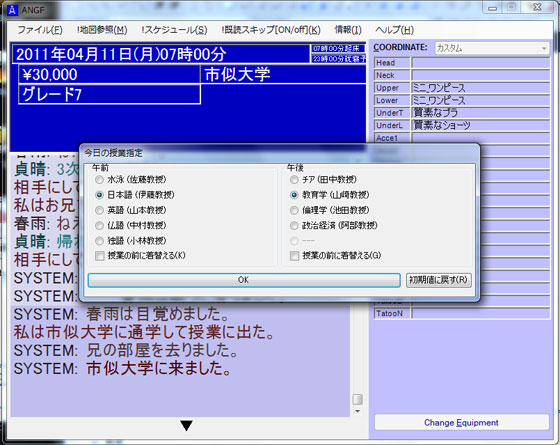Pick 政治経済 (阿部教授) afternoon class
The height and width of the screenshot is (445, 560).
click(334, 226)
